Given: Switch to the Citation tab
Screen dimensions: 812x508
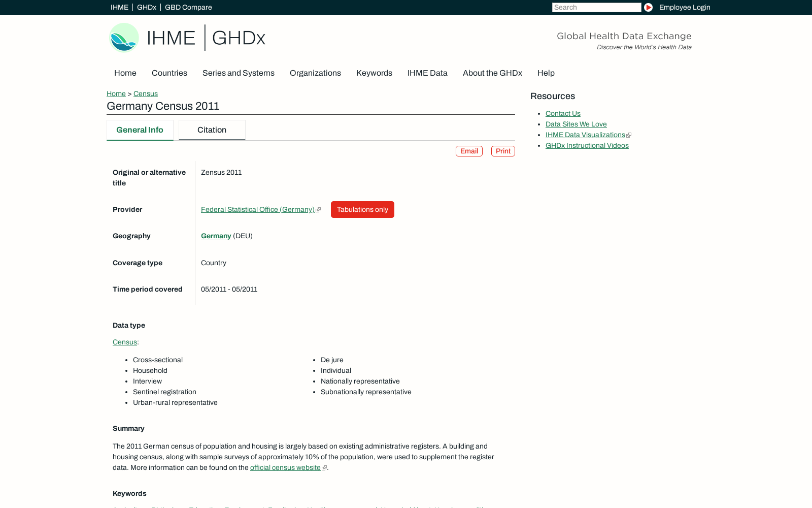Looking at the screenshot, I should point(212,130).
